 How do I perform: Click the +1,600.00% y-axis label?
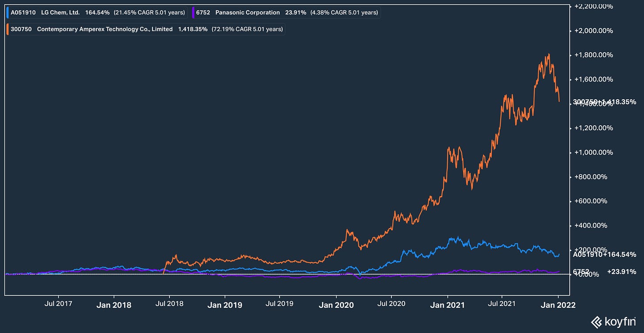[x=593, y=80]
